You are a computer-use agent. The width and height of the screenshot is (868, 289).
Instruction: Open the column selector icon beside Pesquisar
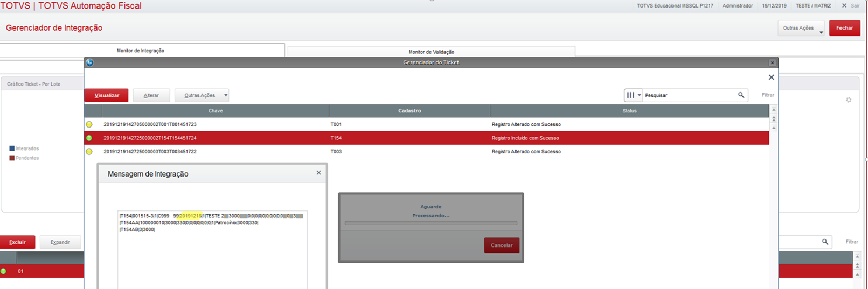point(633,95)
